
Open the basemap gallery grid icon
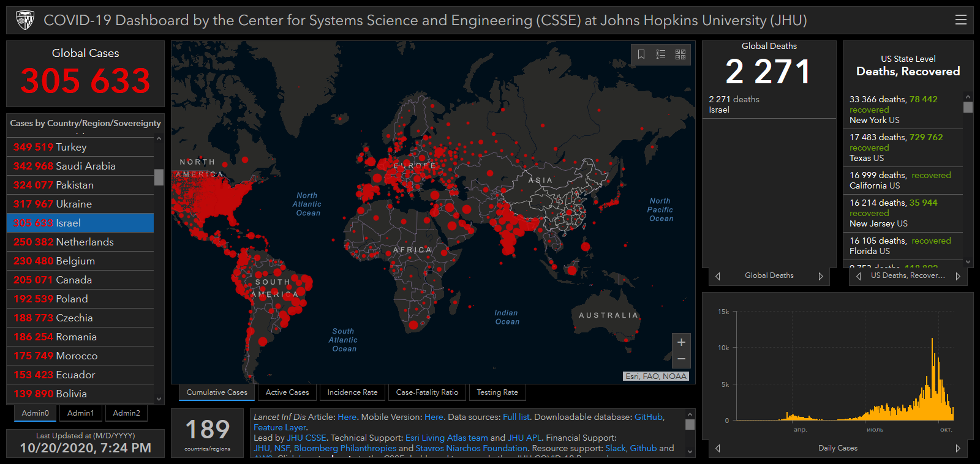[680, 54]
